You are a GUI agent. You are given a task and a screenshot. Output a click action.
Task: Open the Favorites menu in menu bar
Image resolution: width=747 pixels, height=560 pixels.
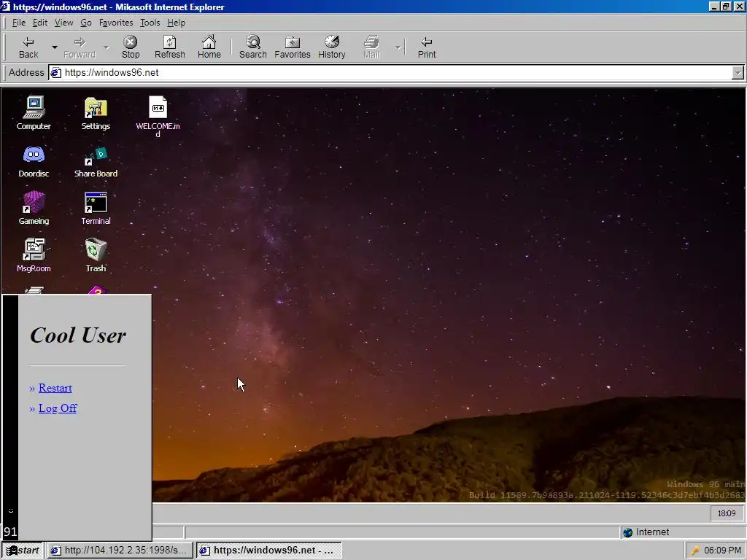116,23
